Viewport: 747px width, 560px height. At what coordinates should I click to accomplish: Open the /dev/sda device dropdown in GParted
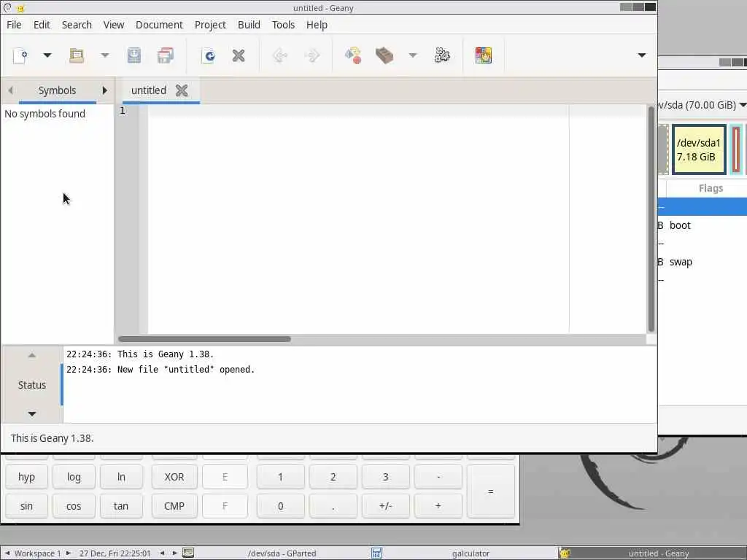(703, 105)
